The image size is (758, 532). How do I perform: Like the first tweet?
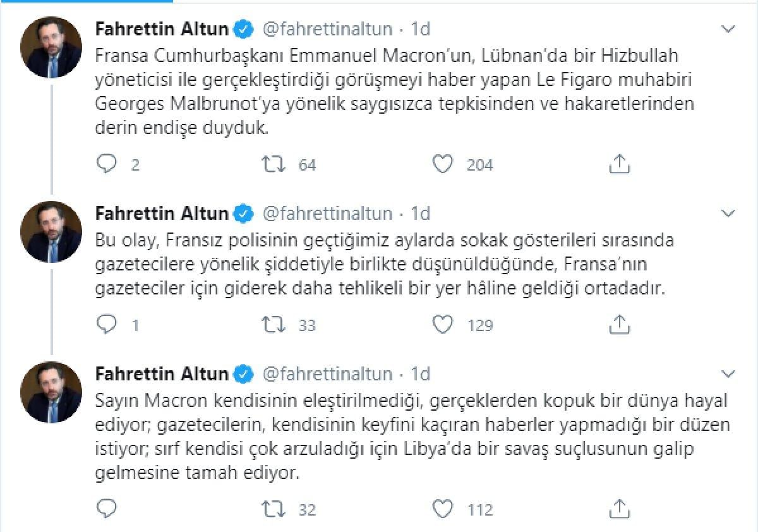click(x=444, y=164)
